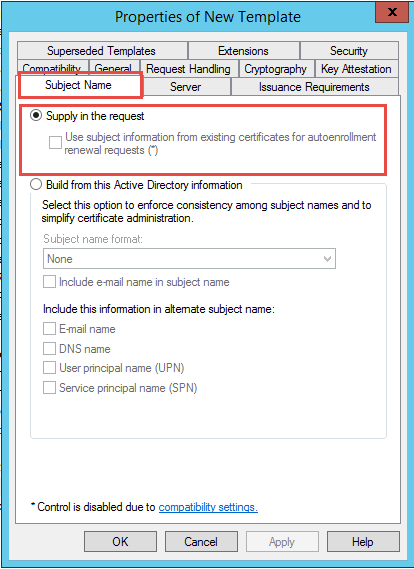Confirm changes with the OK button
This screenshot has width=414, height=569.
(120, 541)
